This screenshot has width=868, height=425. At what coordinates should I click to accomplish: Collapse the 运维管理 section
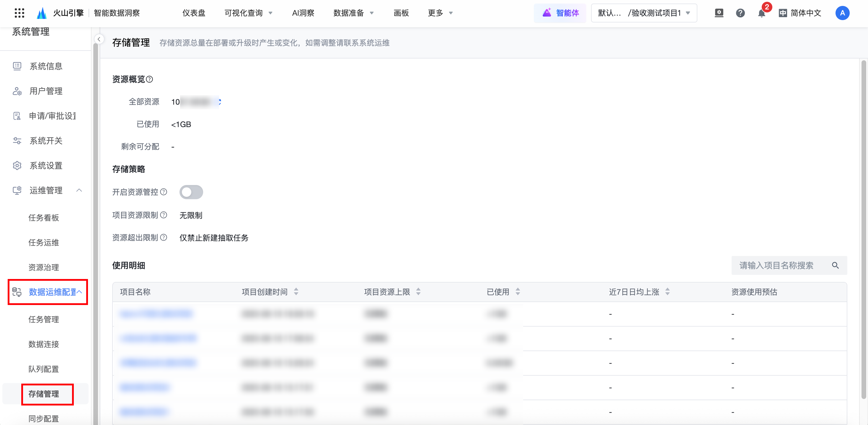tap(79, 190)
